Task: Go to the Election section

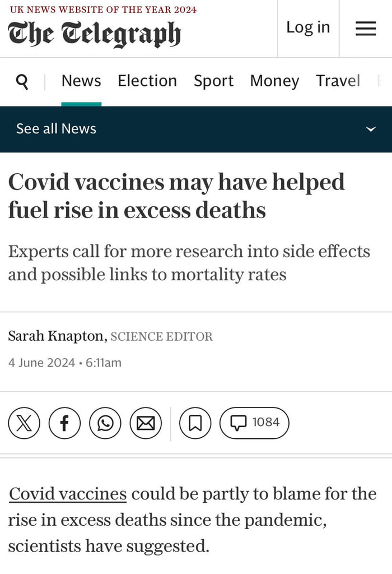Action: [x=147, y=81]
